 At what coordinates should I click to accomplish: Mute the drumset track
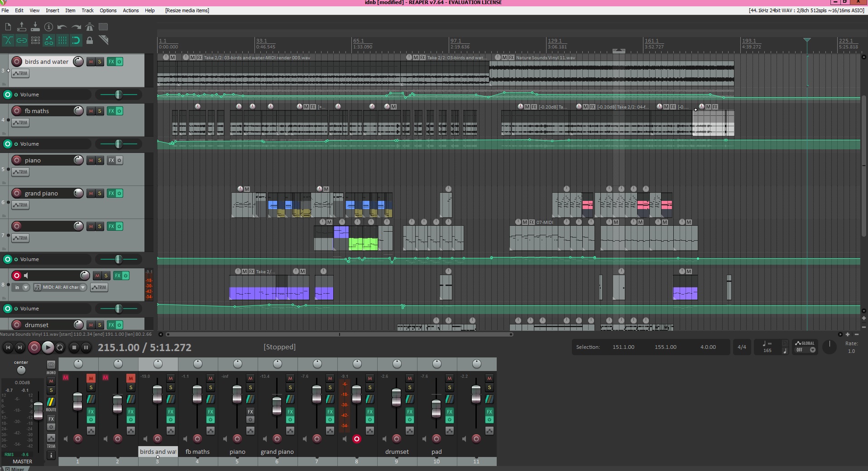pos(91,325)
